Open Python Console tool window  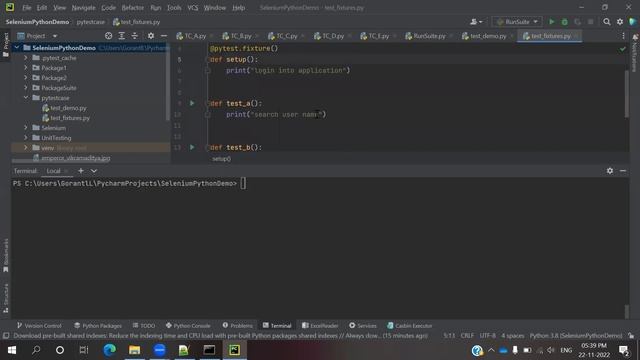click(x=188, y=325)
